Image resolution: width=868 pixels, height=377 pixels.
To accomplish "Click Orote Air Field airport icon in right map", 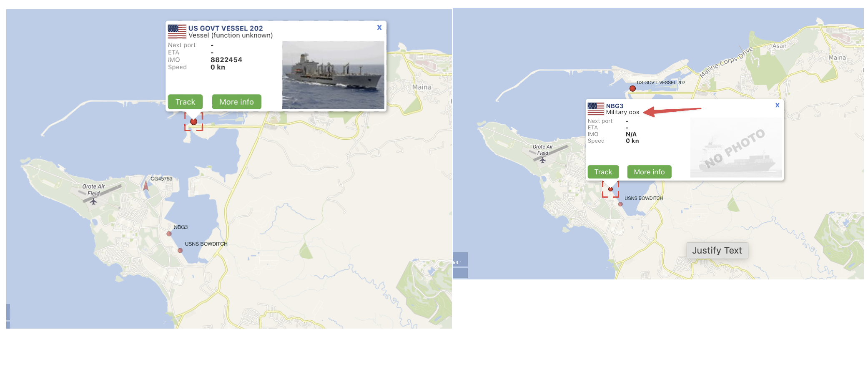I will (x=542, y=160).
